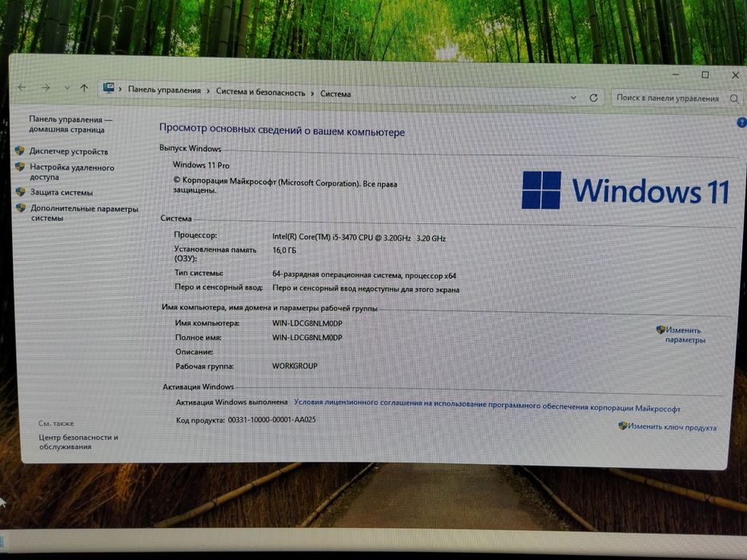Click the WORKGROUP value
The height and width of the screenshot is (560, 747).
tap(295, 366)
